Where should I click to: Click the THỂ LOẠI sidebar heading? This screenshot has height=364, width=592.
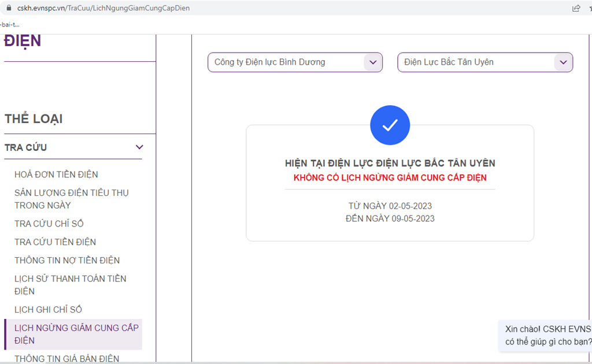34,119
